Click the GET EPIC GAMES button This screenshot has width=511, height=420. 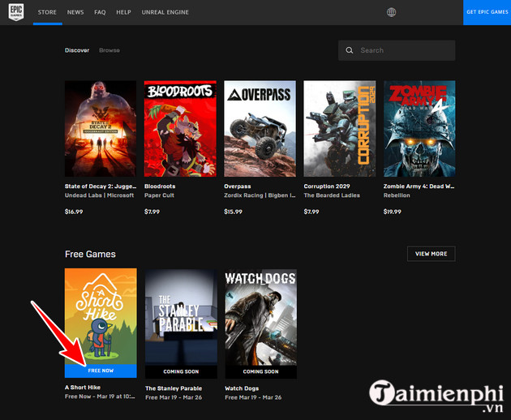(x=487, y=12)
